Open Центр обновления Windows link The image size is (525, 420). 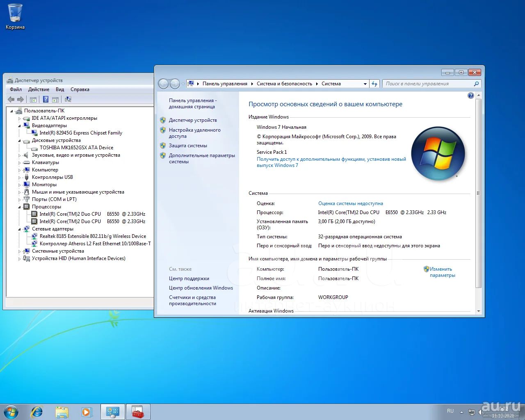[x=201, y=288]
